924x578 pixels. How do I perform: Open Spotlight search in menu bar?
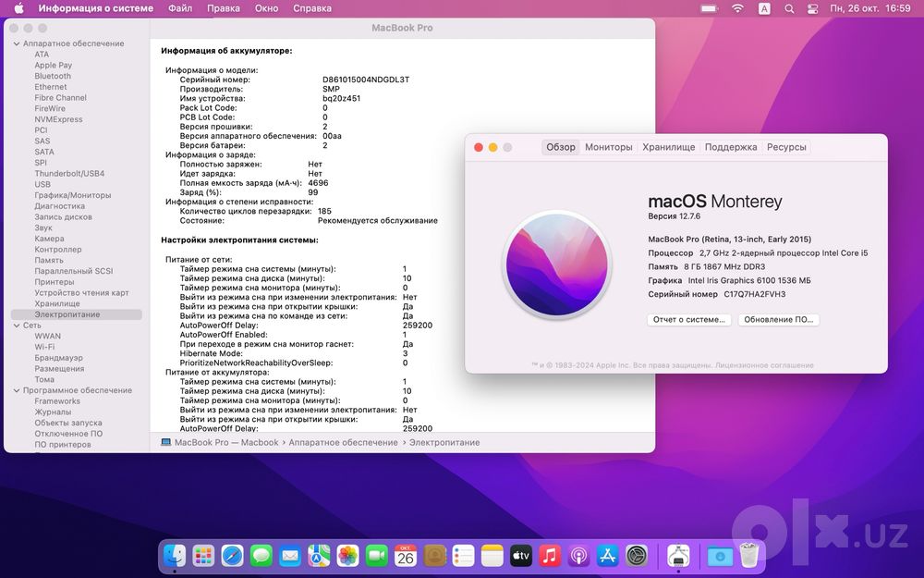click(x=789, y=8)
